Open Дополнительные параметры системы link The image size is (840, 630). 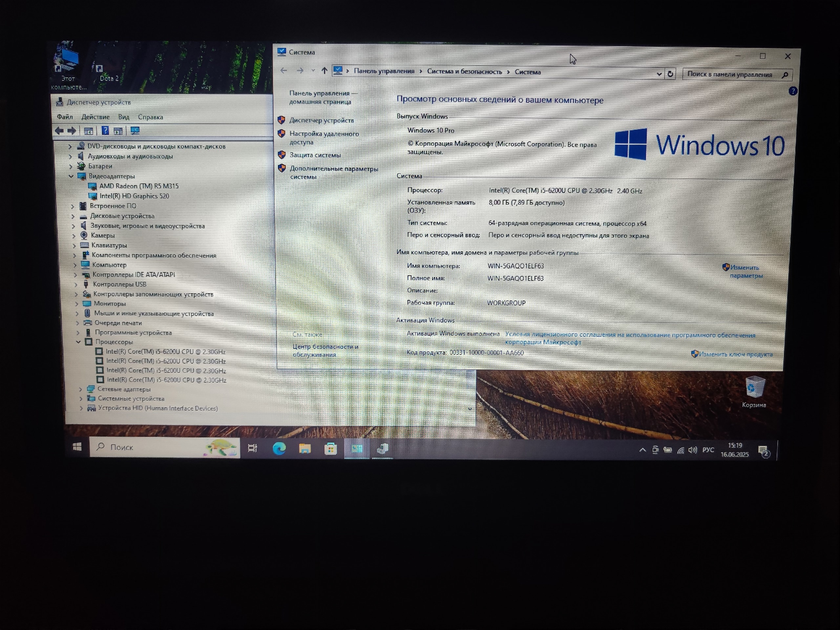(x=334, y=172)
